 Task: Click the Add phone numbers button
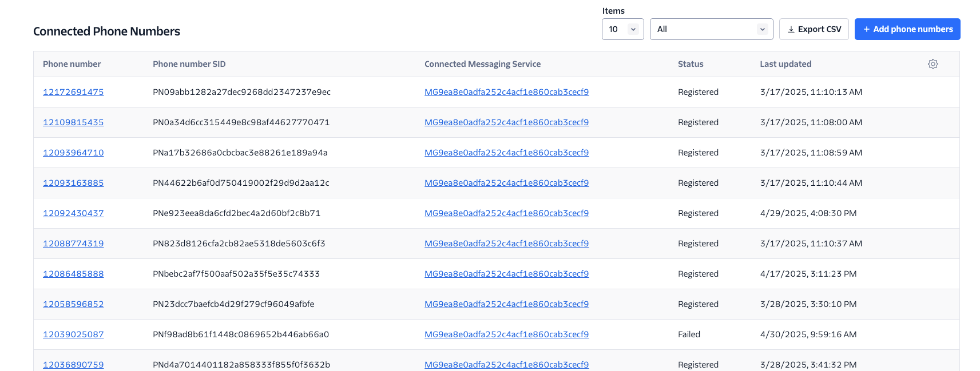tap(907, 29)
